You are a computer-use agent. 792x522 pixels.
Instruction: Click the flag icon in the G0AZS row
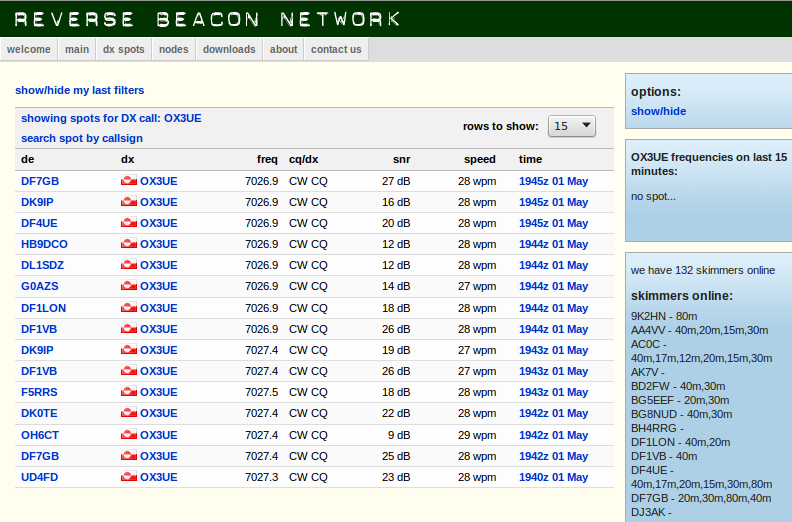(x=129, y=286)
